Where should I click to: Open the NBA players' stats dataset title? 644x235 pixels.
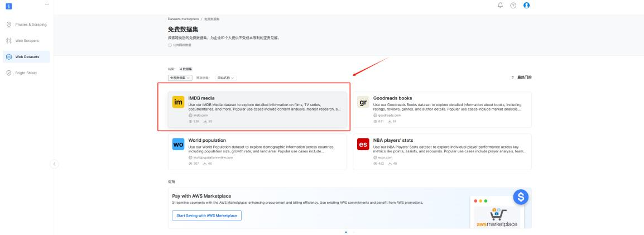pos(393,140)
